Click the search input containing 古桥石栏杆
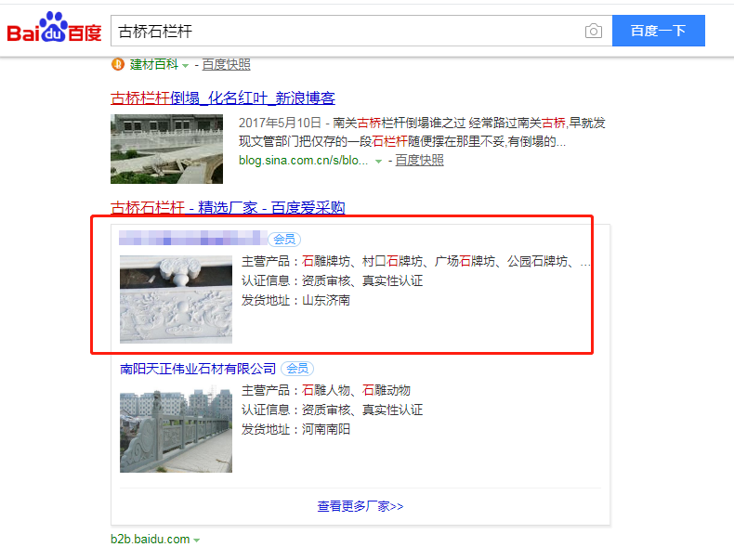The image size is (734, 560). point(347,31)
